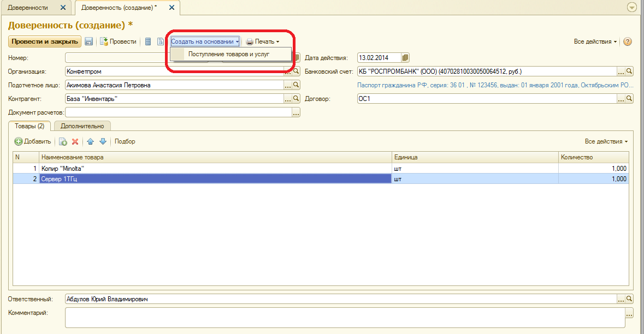Click inside the Комментарий text field
Image resolution: width=644 pixels, height=334 pixels.
[x=345, y=318]
